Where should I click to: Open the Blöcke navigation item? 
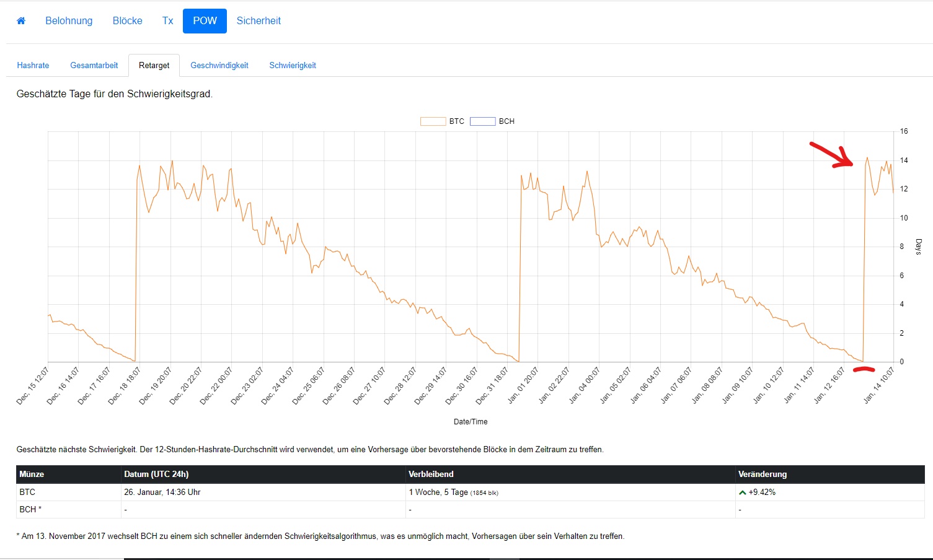pos(128,21)
